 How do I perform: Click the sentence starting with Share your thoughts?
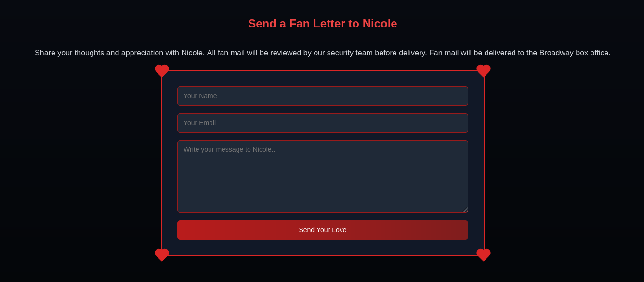[119, 53]
